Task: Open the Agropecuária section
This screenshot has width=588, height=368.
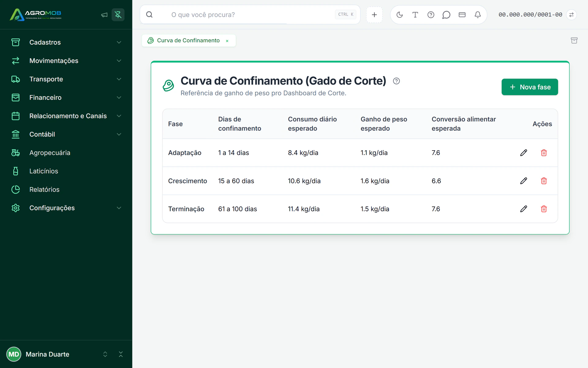Action: coord(66,153)
